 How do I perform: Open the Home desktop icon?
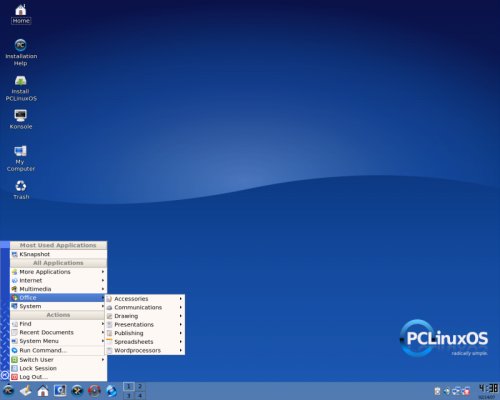pyautogui.click(x=21, y=14)
